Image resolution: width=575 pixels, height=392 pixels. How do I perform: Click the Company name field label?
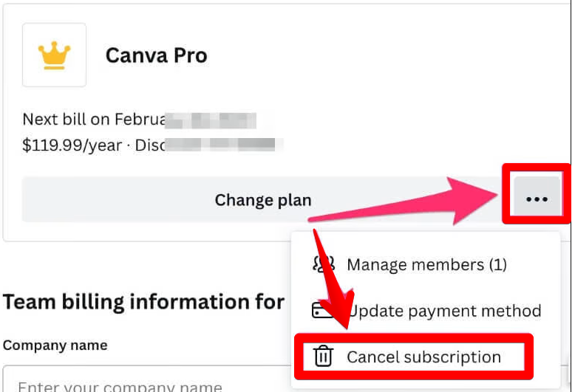point(55,345)
